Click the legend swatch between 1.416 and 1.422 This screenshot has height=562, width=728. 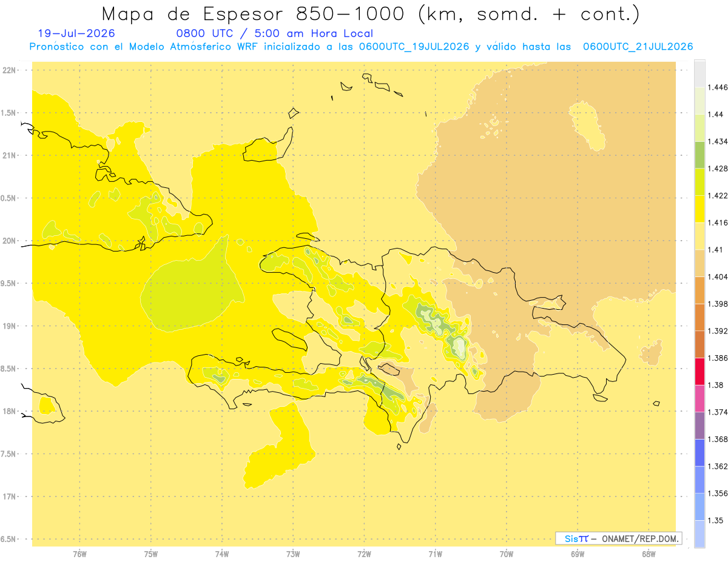[x=699, y=209]
